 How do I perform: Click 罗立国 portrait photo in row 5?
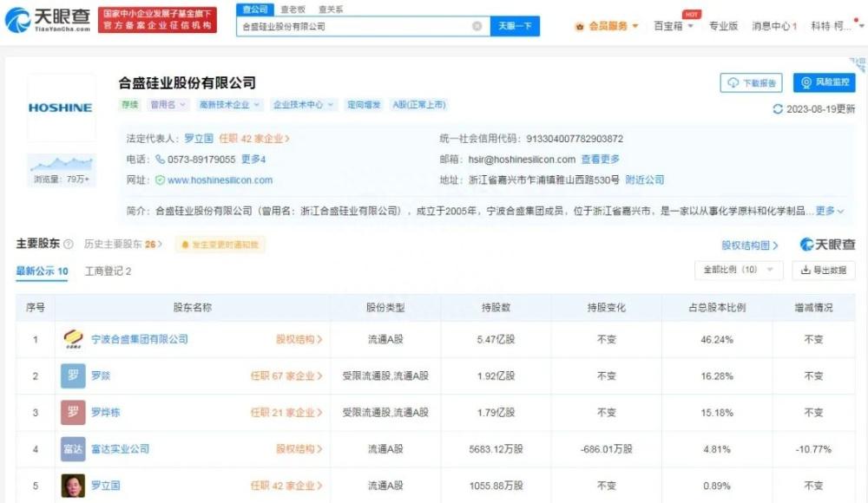click(x=73, y=486)
